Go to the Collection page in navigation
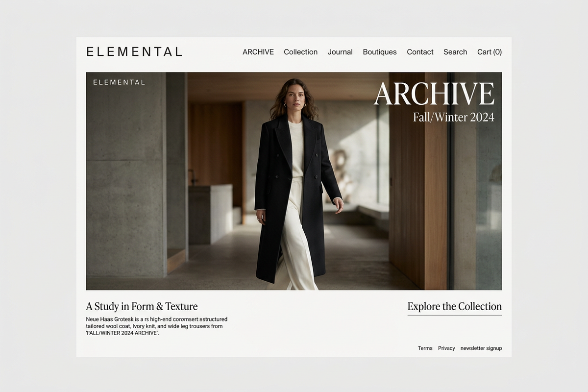 pyautogui.click(x=300, y=52)
